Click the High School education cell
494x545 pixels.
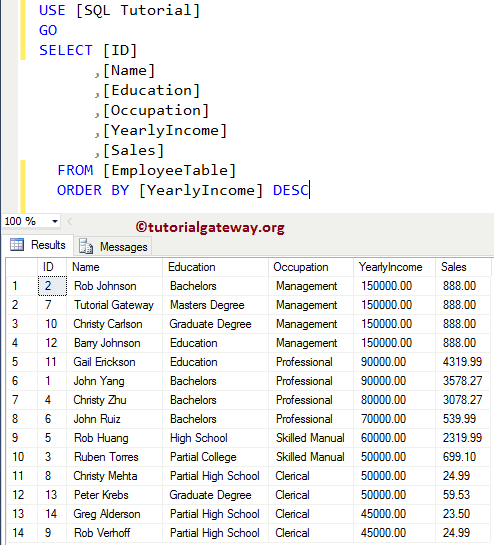point(216,438)
